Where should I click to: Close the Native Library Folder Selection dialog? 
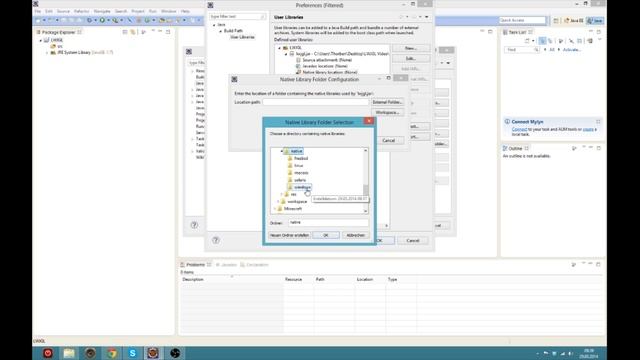[x=369, y=121]
